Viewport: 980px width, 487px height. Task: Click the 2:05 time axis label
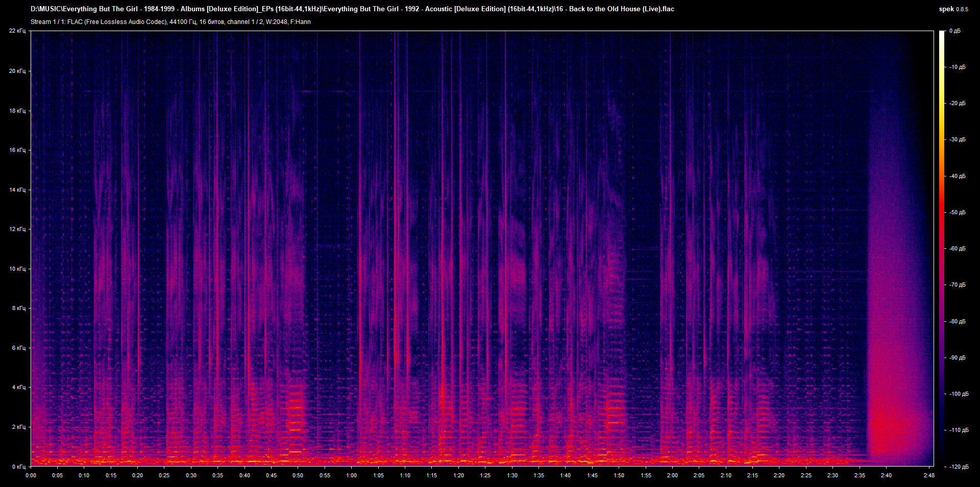(x=699, y=475)
